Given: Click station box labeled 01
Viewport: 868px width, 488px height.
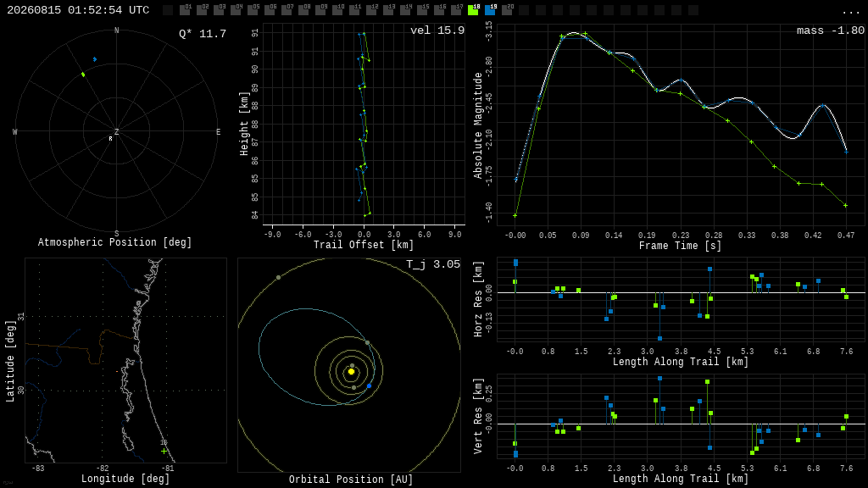Looking at the screenshot, I should tap(185, 10).
